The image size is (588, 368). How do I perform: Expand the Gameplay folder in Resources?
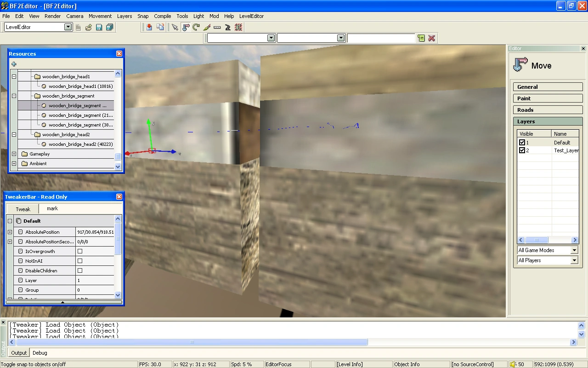click(14, 154)
